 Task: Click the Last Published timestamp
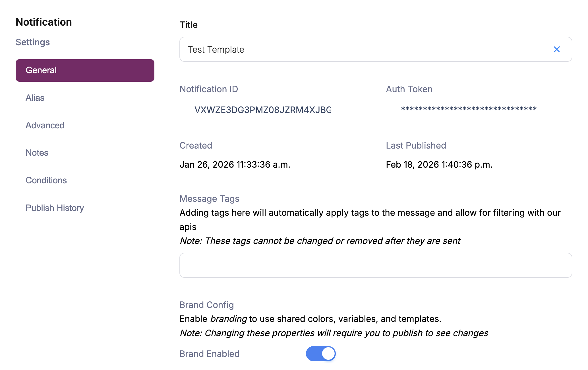point(439,165)
